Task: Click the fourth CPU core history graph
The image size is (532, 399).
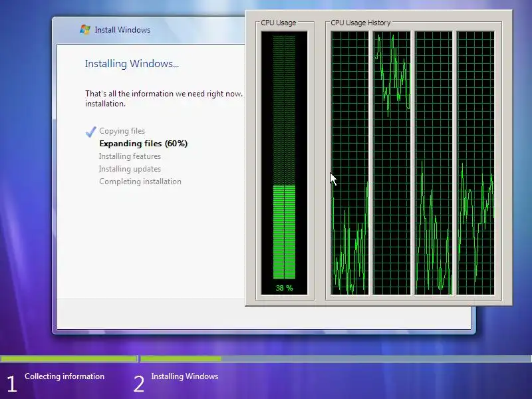Action: click(475, 163)
